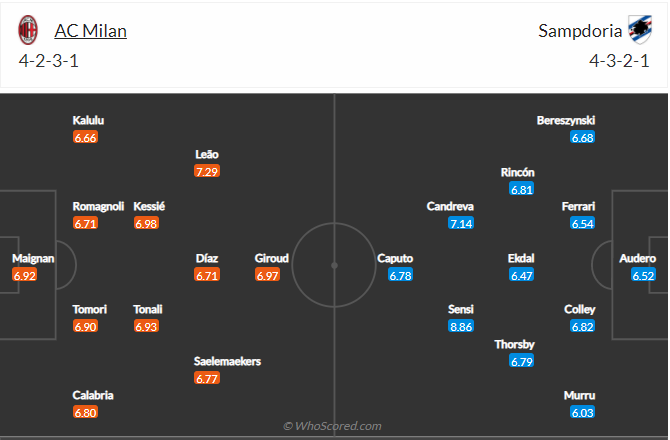Select Saelemaekers on the right wing
The height and width of the screenshot is (440, 670).
[x=227, y=361]
